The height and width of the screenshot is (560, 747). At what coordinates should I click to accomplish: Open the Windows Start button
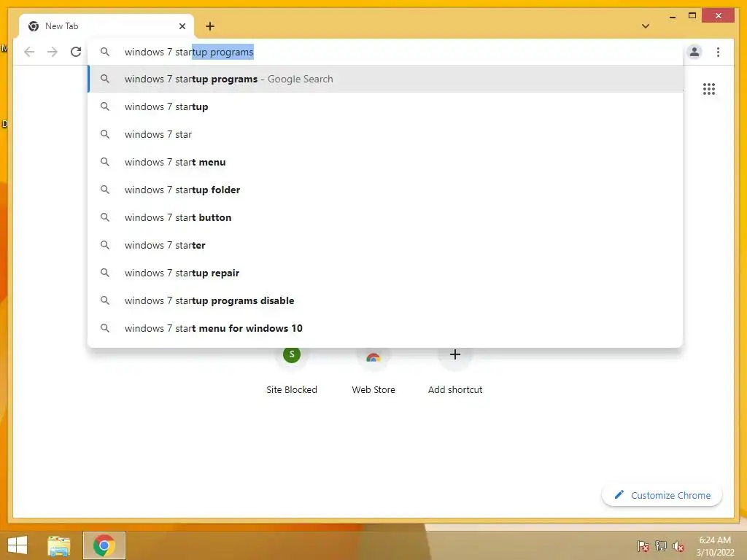pyautogui.click(x=18, y=545)
